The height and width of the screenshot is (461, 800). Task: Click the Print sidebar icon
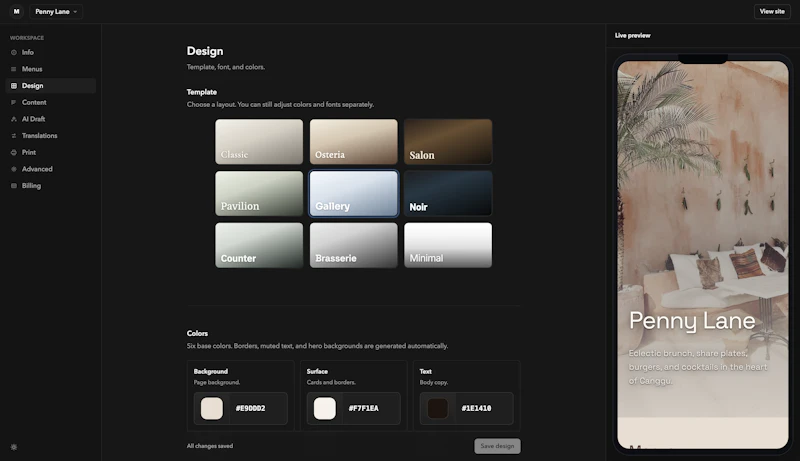tap(14, 152)
